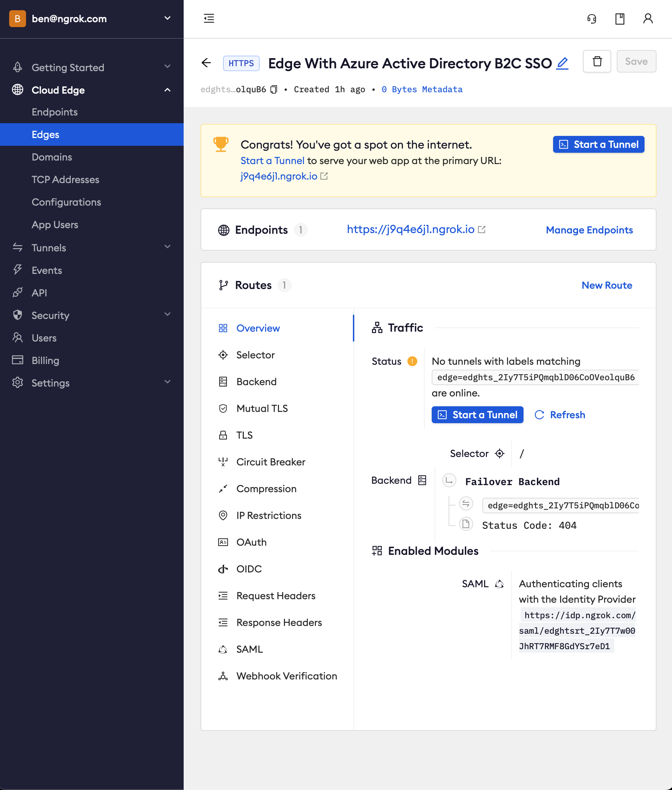Select the Backend route tab
This screenshot has height=790, width=672.
tap(277, 382)
